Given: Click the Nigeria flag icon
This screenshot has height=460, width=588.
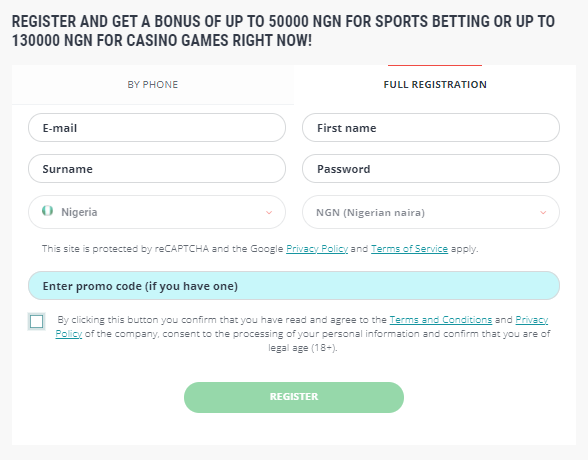Looking at the screenshot, I should coord(47,211).
